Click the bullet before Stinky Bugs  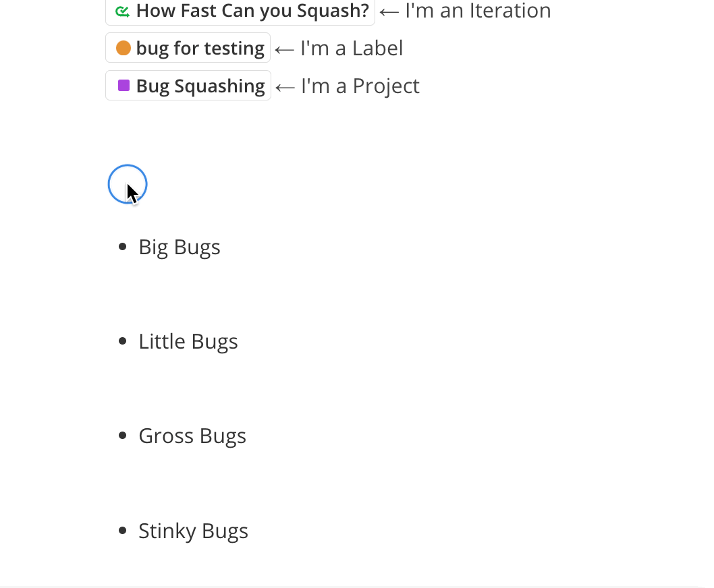(122, 531)
